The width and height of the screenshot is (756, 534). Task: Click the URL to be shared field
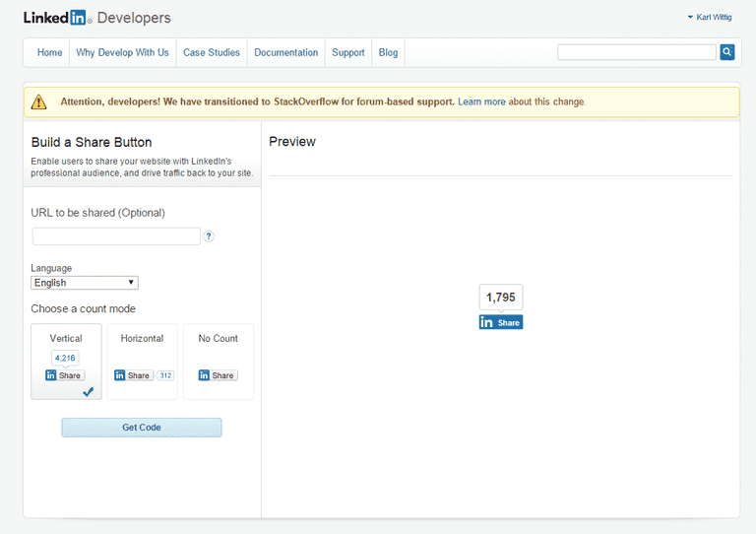tap(116, 236)
